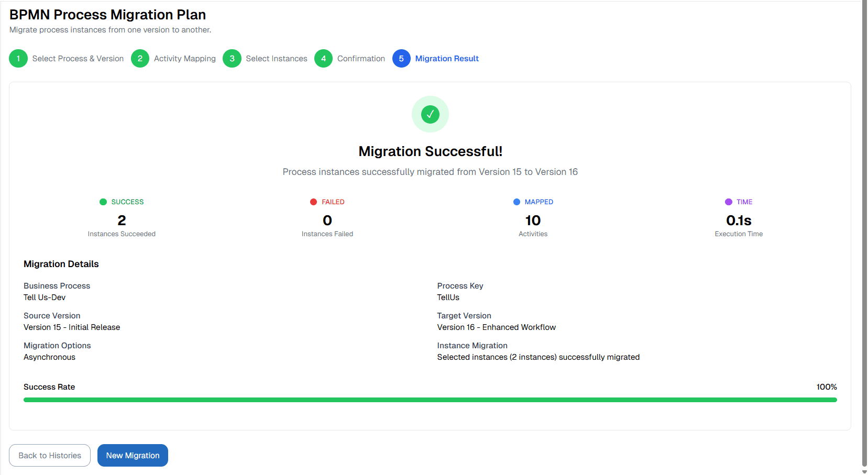
Task: Click the green success checkmark icon
Action: point(430,114)
